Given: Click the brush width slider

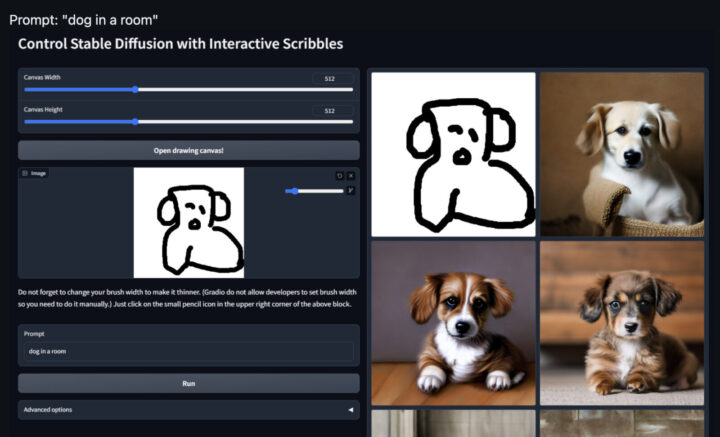Looking at the screenshot, I should point(312,190).
